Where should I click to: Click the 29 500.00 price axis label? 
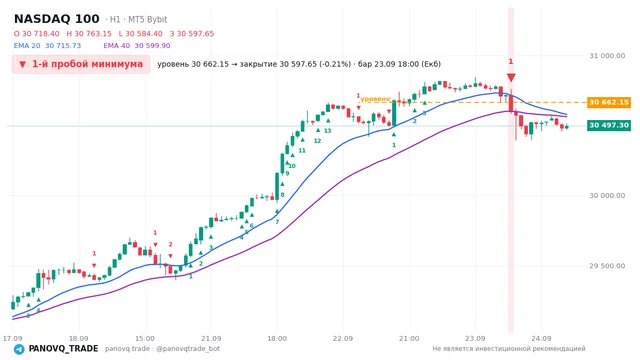(x=607, y=266)
